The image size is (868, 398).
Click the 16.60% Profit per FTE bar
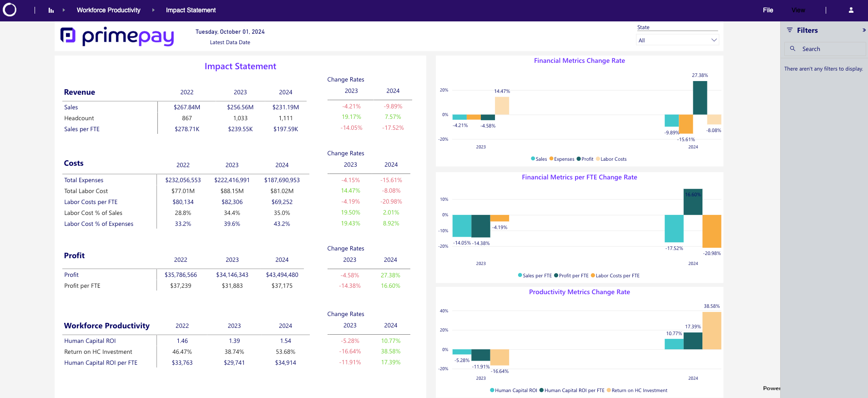coord(693,202)
